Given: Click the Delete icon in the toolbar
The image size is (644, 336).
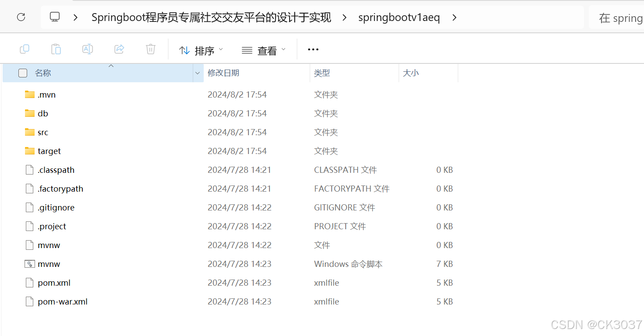Looking at the screenshot, I should coord(151,49).
